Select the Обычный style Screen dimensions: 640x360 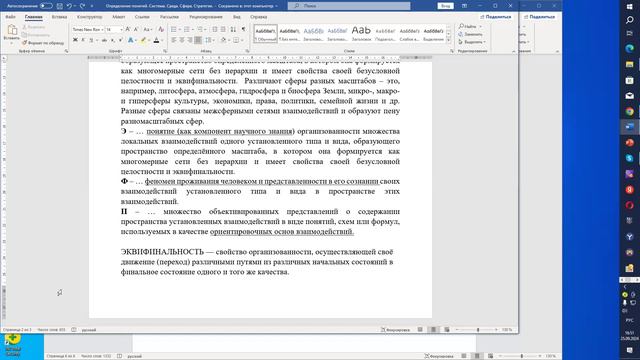point(265,33)
